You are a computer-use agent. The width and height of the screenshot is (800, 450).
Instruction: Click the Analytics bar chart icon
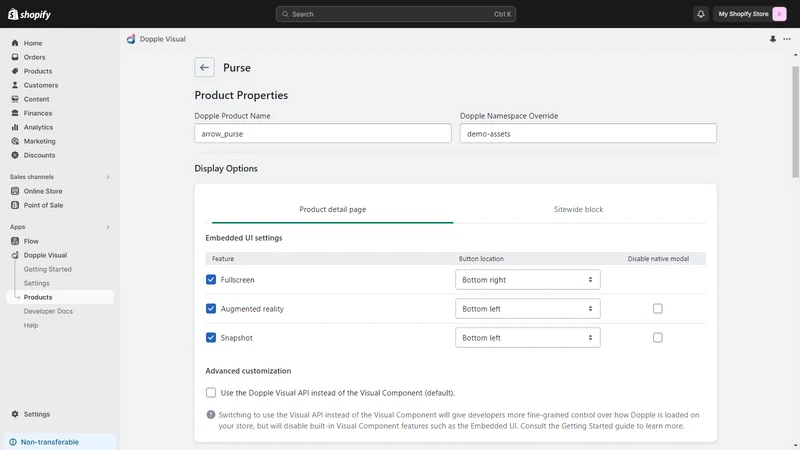(x=15, y=127)
